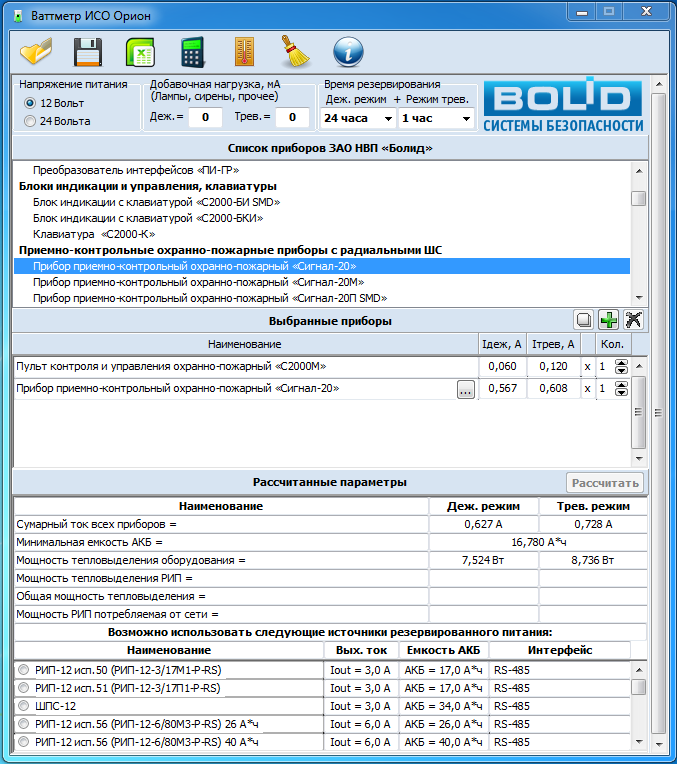Export to Excel via the spreadsheet icon
The image size is (677, 764).
click(140, 51)
